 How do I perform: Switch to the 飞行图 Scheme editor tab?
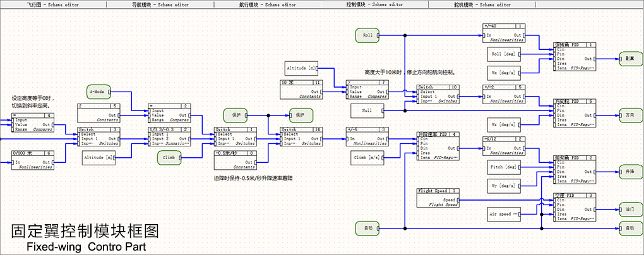pyautogui.click(x=54, y=4)
